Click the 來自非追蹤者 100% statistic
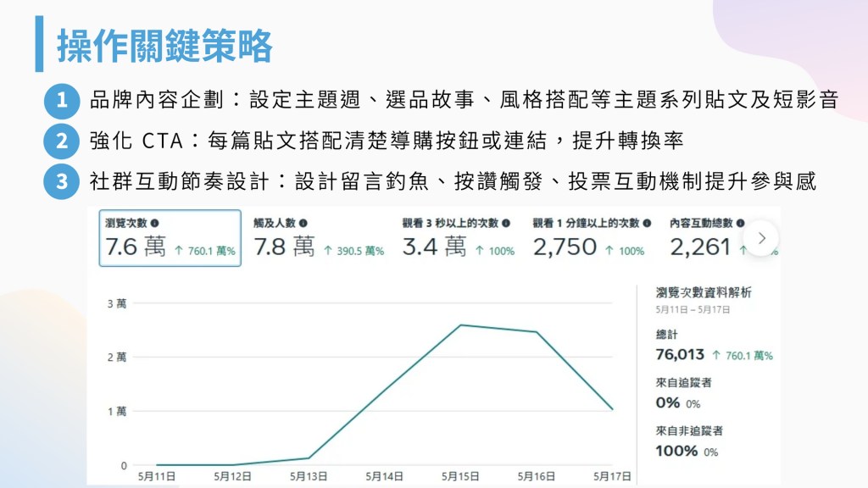868x488 pixels. pos(676,451)
